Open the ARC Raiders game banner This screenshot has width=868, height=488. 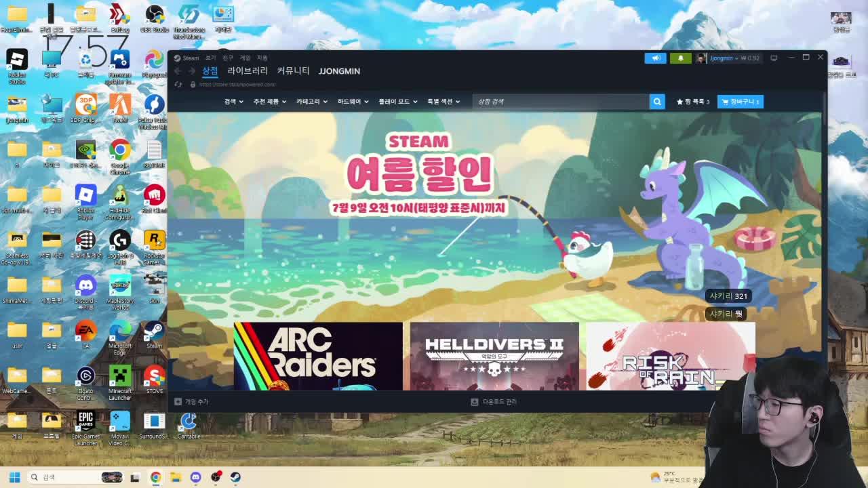[x=318, y=357]
